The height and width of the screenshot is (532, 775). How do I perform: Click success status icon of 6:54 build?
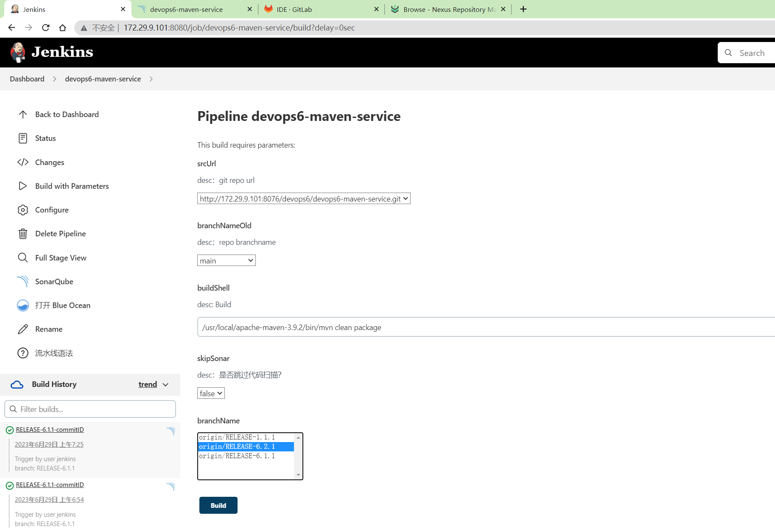[x=10, y=485]
